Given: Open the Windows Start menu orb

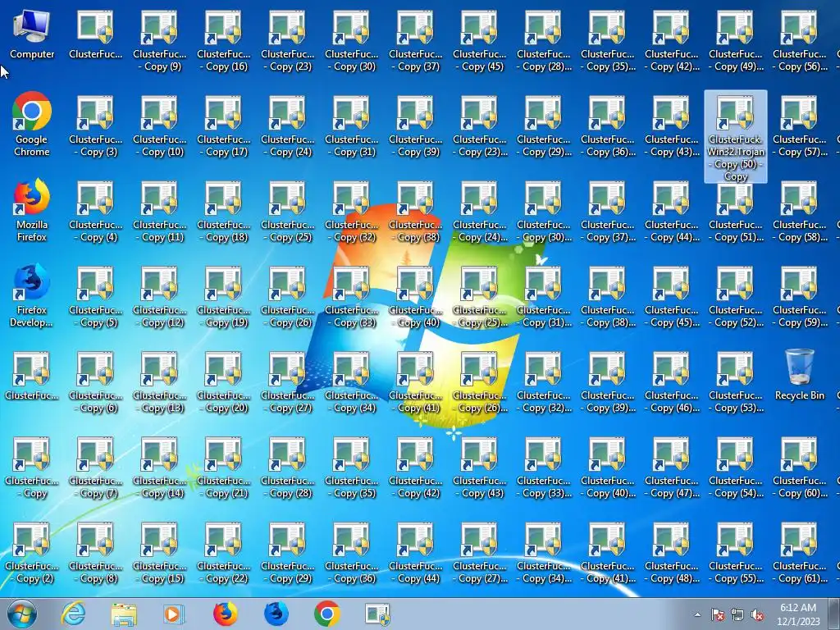Looking at the screenshot, I should [22, 614].
